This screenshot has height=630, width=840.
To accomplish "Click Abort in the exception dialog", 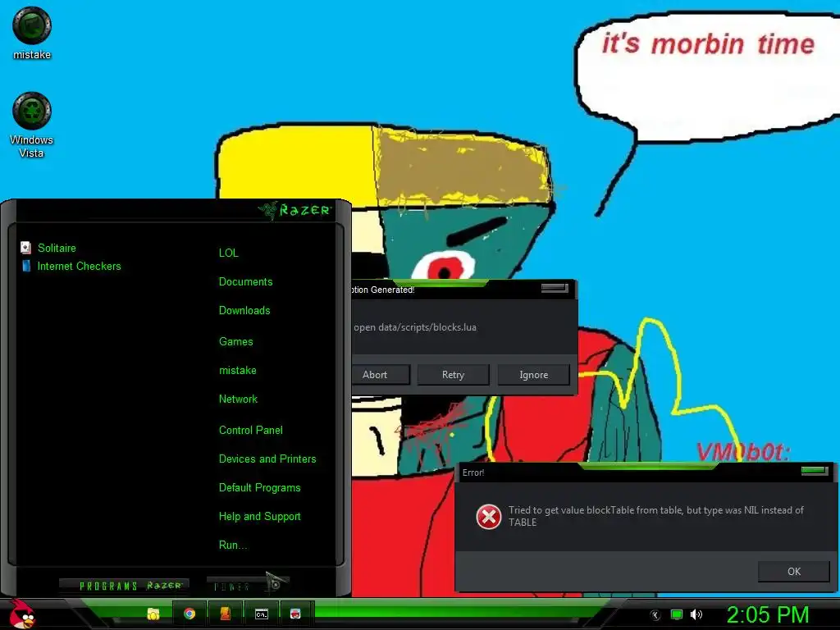I will (x=378, y=374).
